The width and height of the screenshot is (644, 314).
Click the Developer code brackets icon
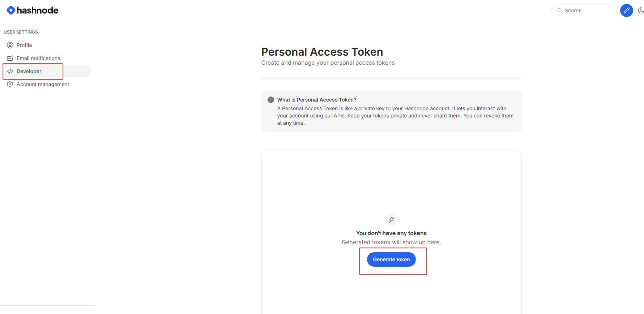click(x=10, y=71)
